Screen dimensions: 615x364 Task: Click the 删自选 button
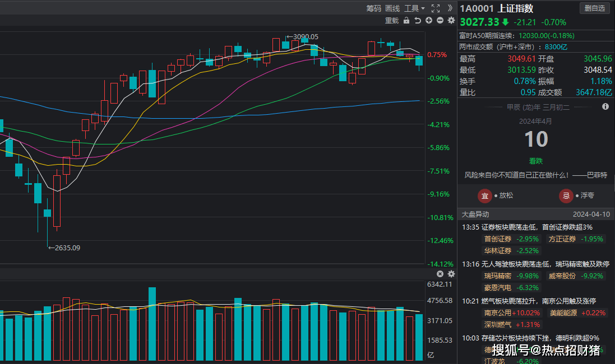[595, 8]
